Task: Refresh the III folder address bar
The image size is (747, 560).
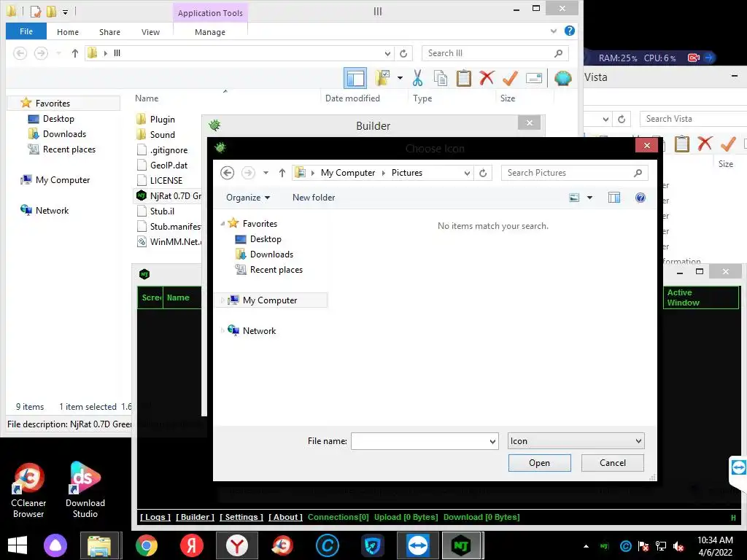Action: (x=403, y=53)
